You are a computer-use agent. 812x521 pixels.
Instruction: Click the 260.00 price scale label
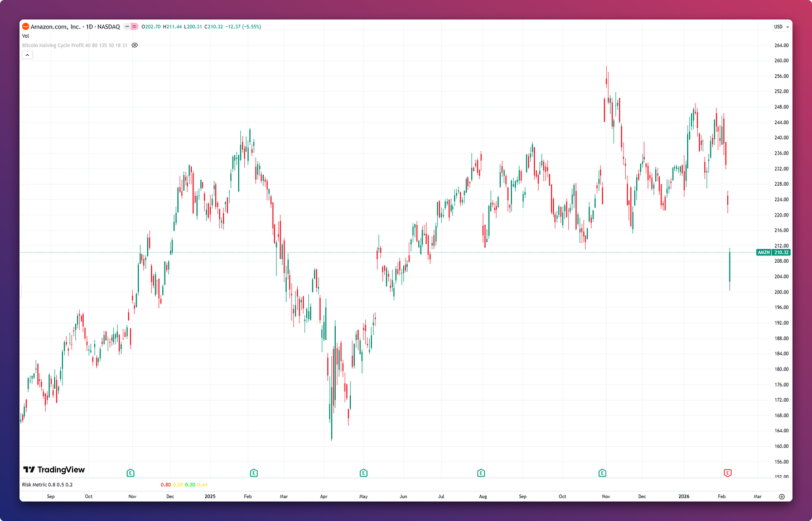tap(781, 61)
